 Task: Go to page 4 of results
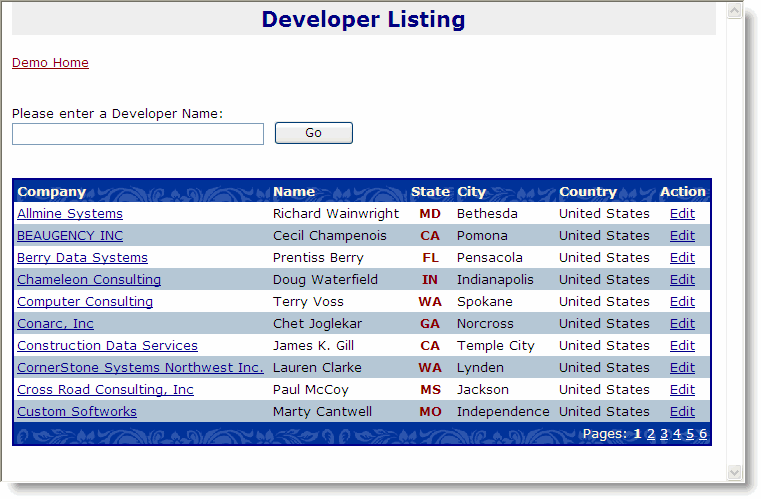click(x=677, y=434)
